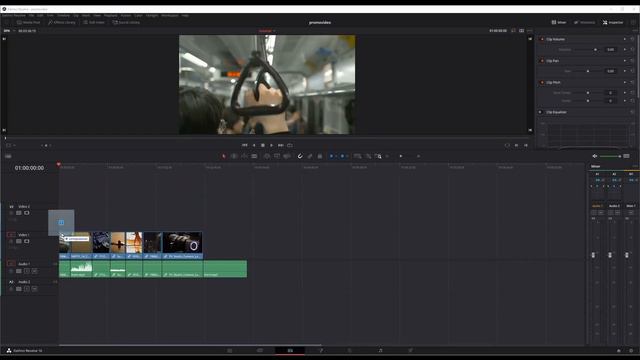Image resolution: width=640 pixels, height=360 pixels.
Task: Switch to the Fairlight page tab
Action: point(380,351)
